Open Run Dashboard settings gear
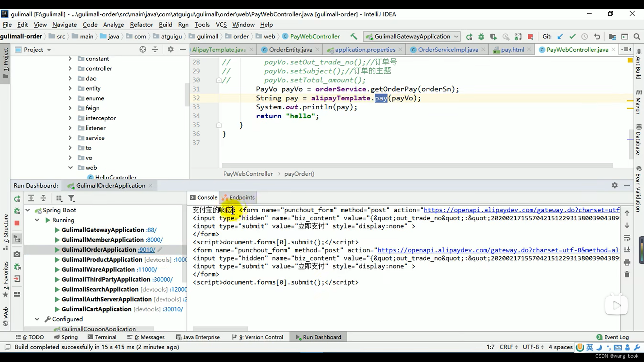The image size is (644, 362). click(614, 185)
